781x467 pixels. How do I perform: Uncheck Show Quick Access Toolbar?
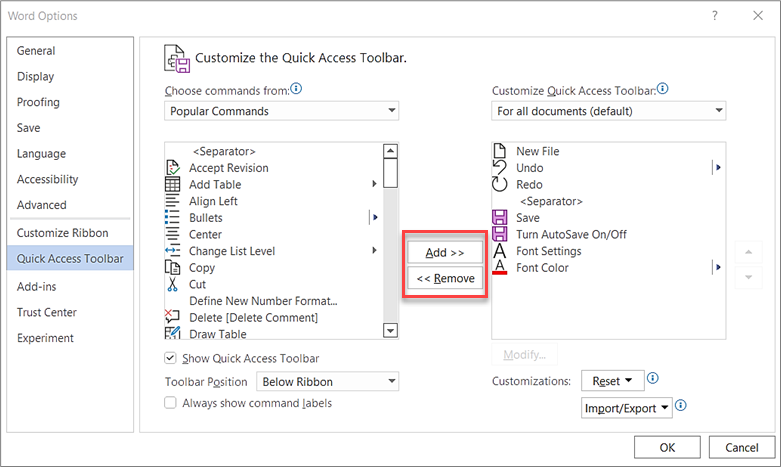(x=171, y=358)
